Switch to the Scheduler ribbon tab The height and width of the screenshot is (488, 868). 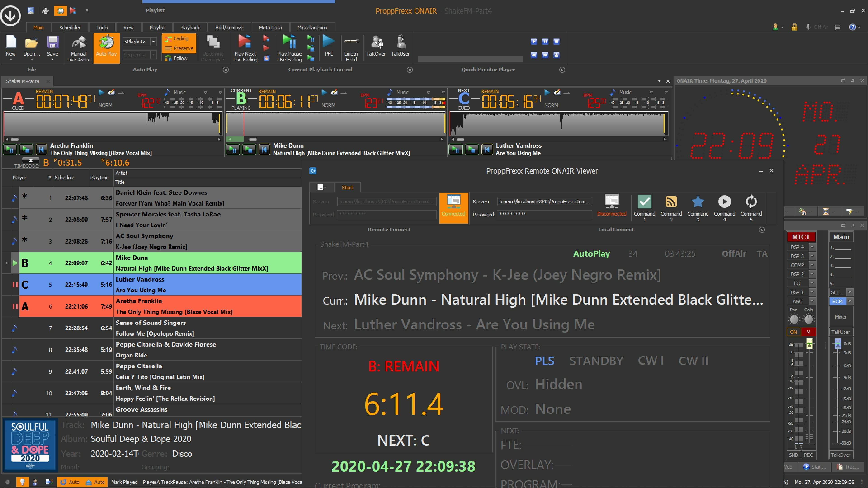coord(70,28)
